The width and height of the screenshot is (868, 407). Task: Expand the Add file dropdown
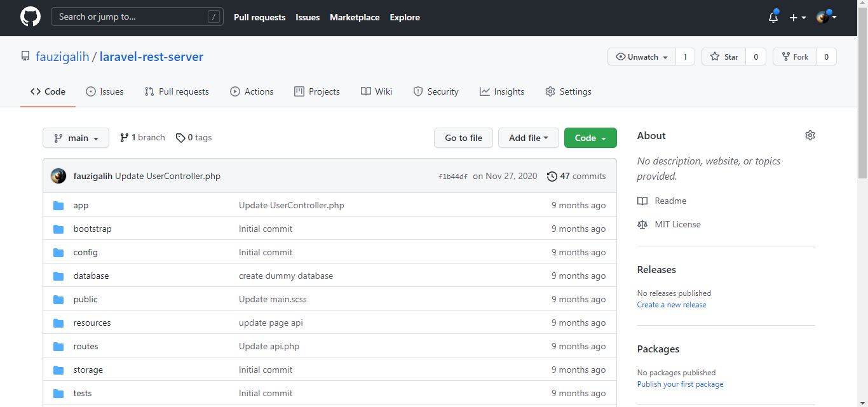[529, 138]
